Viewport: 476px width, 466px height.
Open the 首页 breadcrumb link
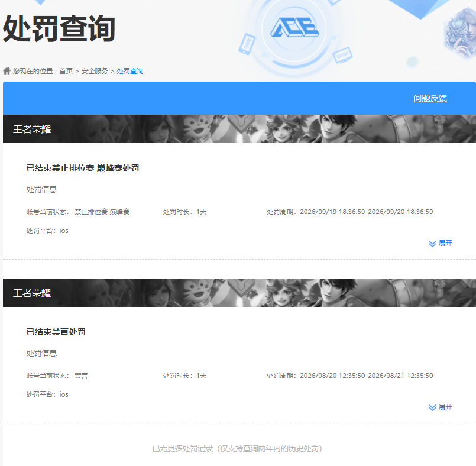(x=66, y=71)
